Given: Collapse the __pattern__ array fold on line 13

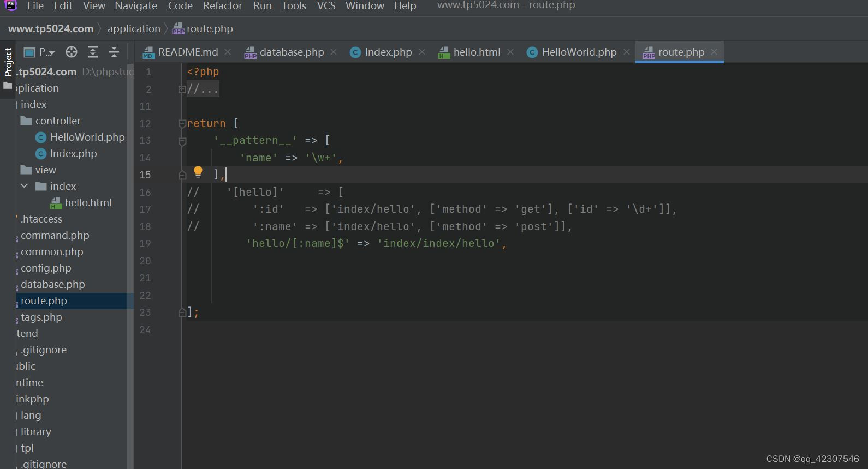Looking at the screenshot, I should [x=182, y=141].
